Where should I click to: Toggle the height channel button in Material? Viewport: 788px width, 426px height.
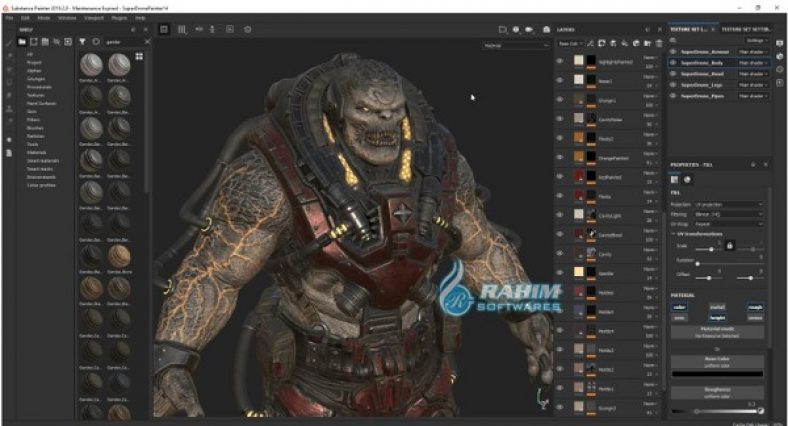click(718, 316)
